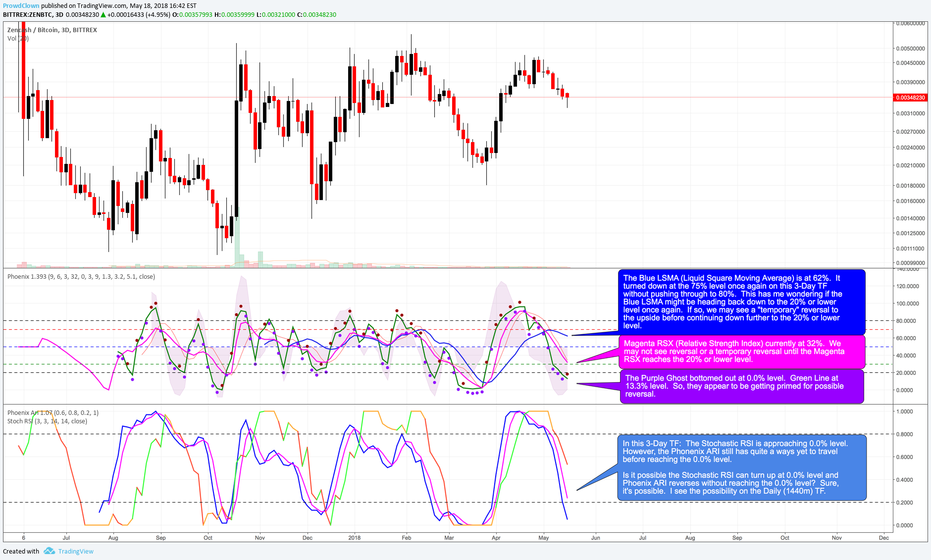The image size is (931, 560).
Task: Click the 0.00140000 price axis label
Action: click(910, 218)
